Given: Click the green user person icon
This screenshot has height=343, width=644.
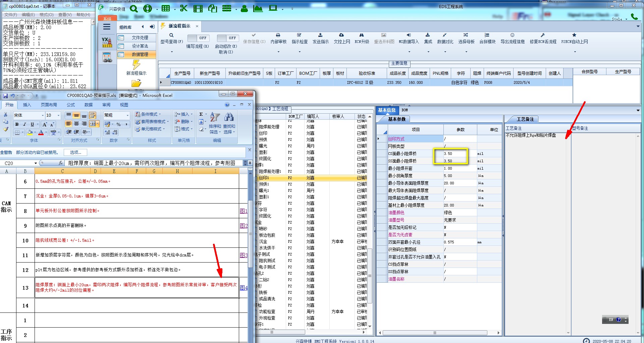Looking at the screenshot, I should 244,8.
